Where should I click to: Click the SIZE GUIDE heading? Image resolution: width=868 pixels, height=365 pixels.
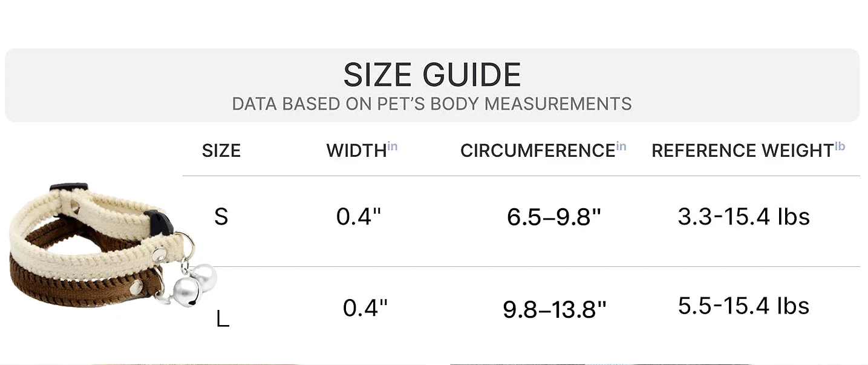pos(432,75)
